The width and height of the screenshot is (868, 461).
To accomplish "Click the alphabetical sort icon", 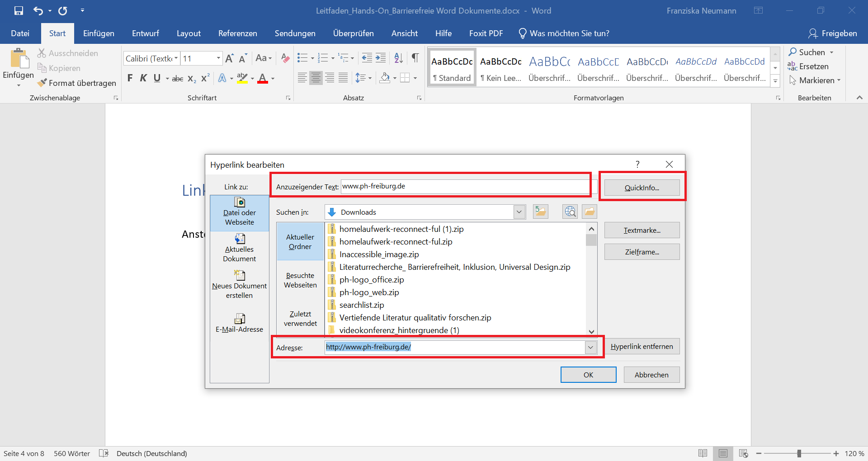I will (x=398, y=58).
